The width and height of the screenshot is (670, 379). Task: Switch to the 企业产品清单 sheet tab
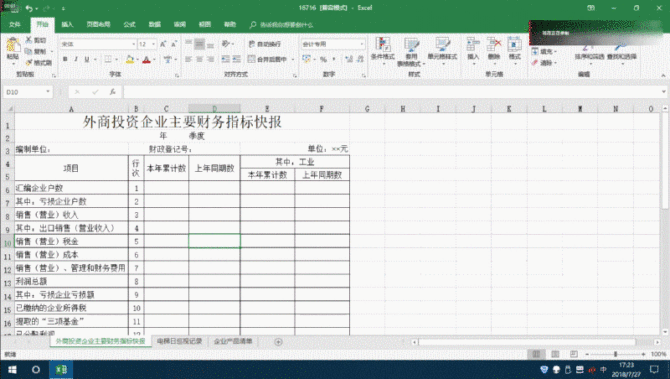pos(233,341)
